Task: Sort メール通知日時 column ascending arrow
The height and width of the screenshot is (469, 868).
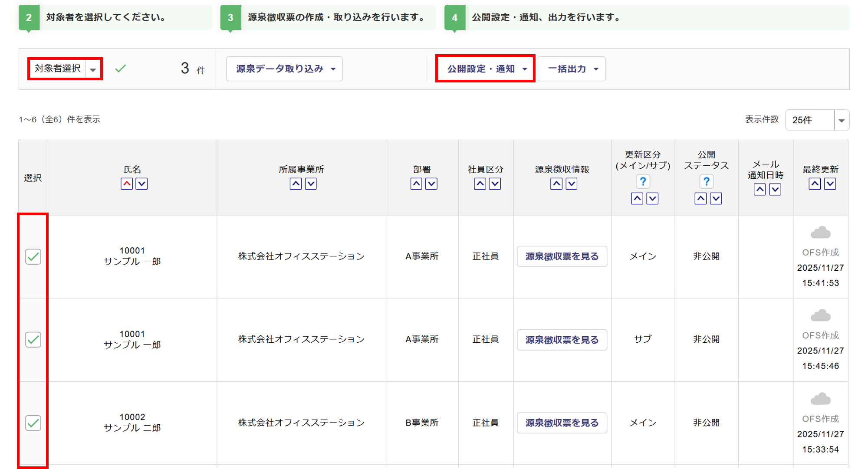Action: pyautogui.click(x=759, y=190)
